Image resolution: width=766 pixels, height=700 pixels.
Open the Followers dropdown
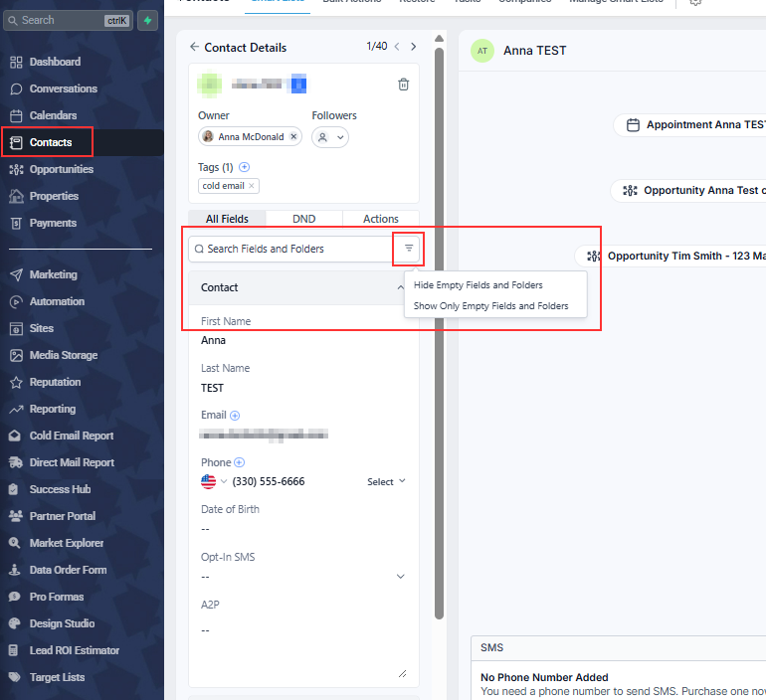pyautogui.click(x=330, y=137)
